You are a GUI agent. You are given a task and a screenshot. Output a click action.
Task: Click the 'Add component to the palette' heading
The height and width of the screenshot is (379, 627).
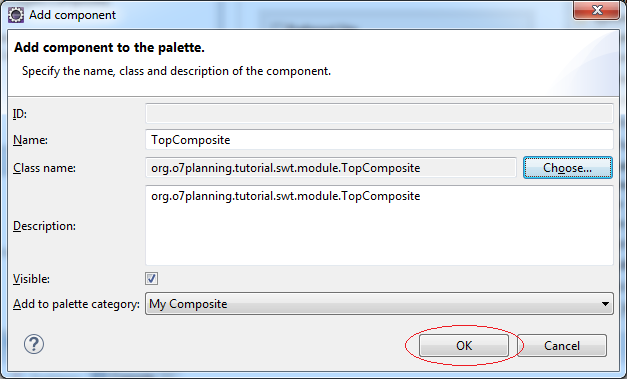(109, 48)
